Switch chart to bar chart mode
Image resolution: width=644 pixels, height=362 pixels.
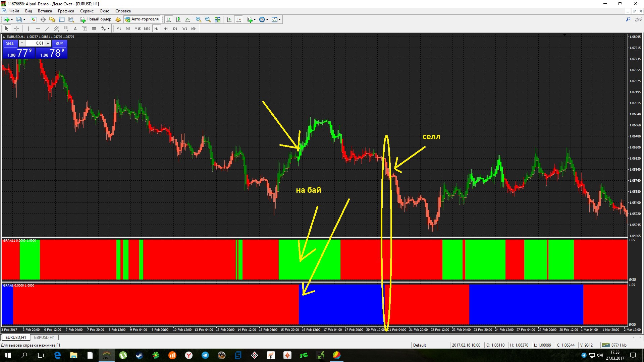click(169, 19)
